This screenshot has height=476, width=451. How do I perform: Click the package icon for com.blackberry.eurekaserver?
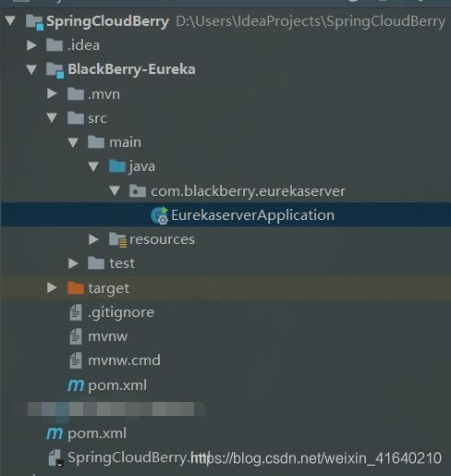[x=138, y=191]
